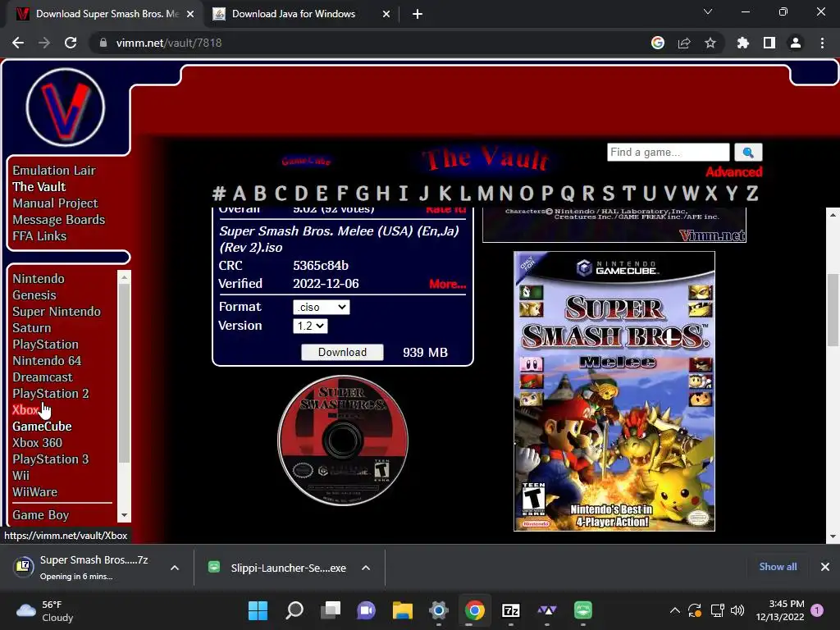This screenshot has width=840, height=630.
Task: Close the Java for Windows tab
Action: [x=386, y=14]
